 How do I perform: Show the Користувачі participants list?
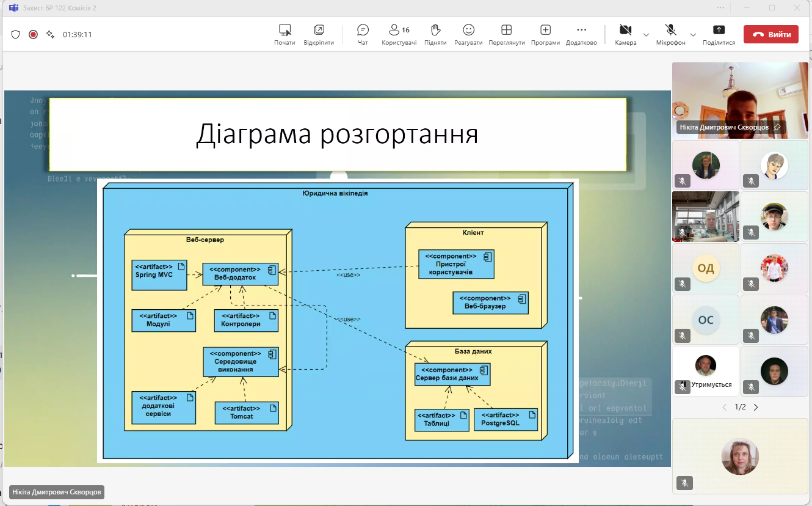point(399,34)
